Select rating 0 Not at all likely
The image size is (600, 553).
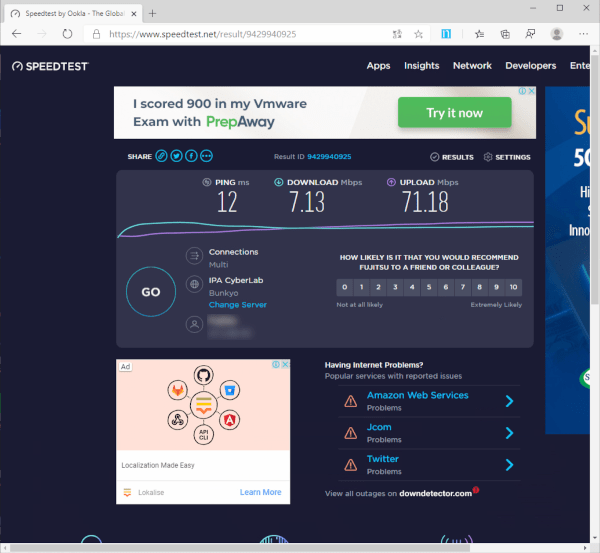[x=344, y=287]
